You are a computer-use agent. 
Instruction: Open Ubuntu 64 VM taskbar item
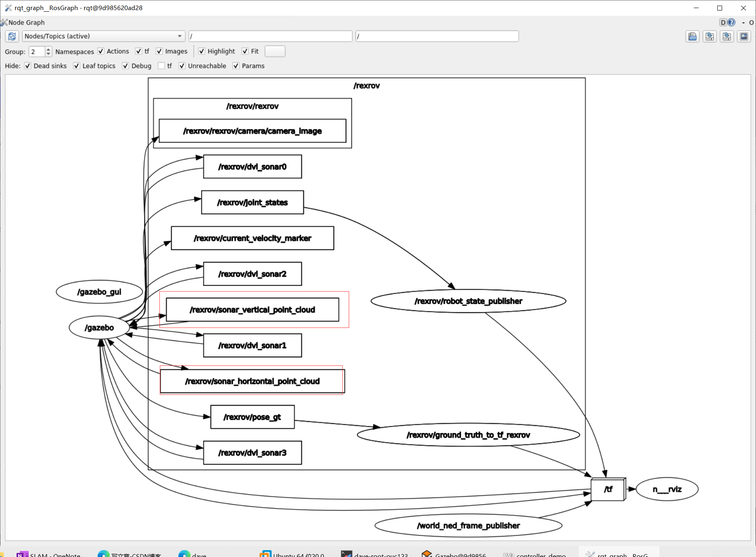pyautogui.click(x=293, y=554)
